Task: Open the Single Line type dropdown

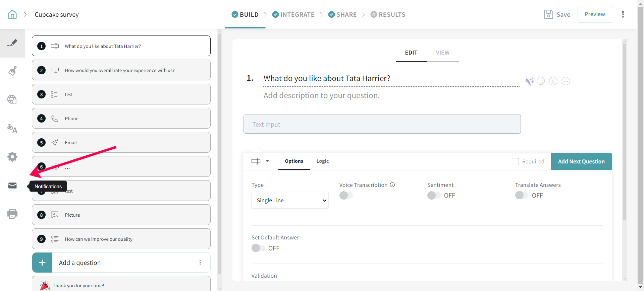Action: (x=290, y=200)
